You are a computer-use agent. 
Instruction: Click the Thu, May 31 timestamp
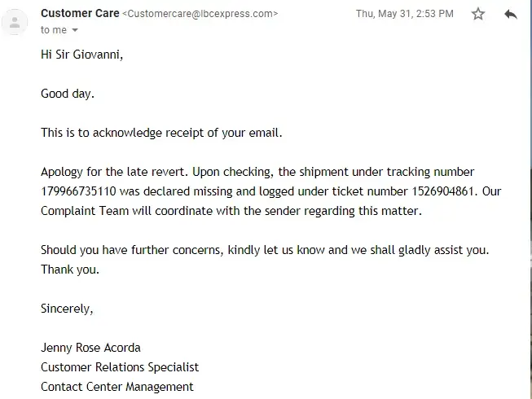[x=404, y=14]
